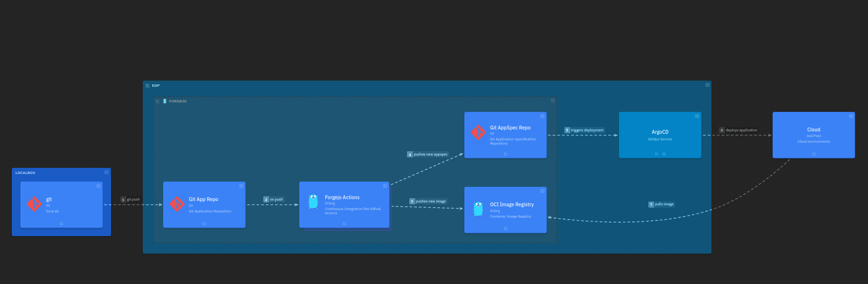Click Gopher logo on Forgejo Actions node
The width and height of the screenshot is (868, 284).
313,202
